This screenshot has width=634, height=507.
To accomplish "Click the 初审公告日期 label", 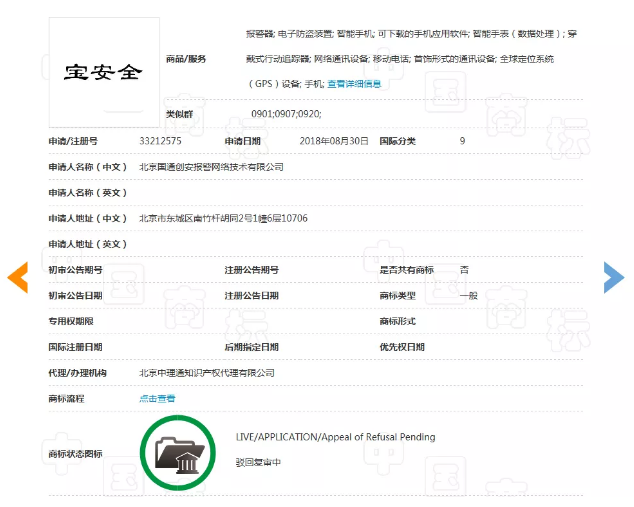I will click(x=76, y=296).
